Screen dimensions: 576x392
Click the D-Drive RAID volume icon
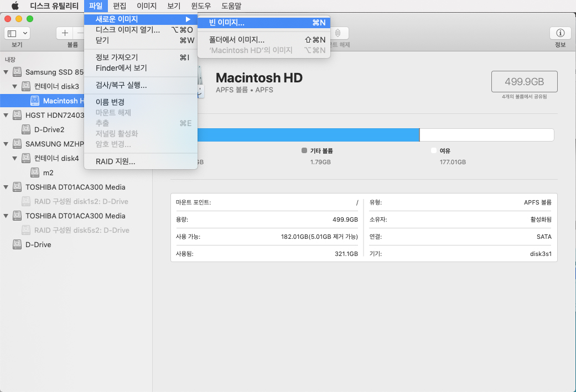click(x=17, y=244)
